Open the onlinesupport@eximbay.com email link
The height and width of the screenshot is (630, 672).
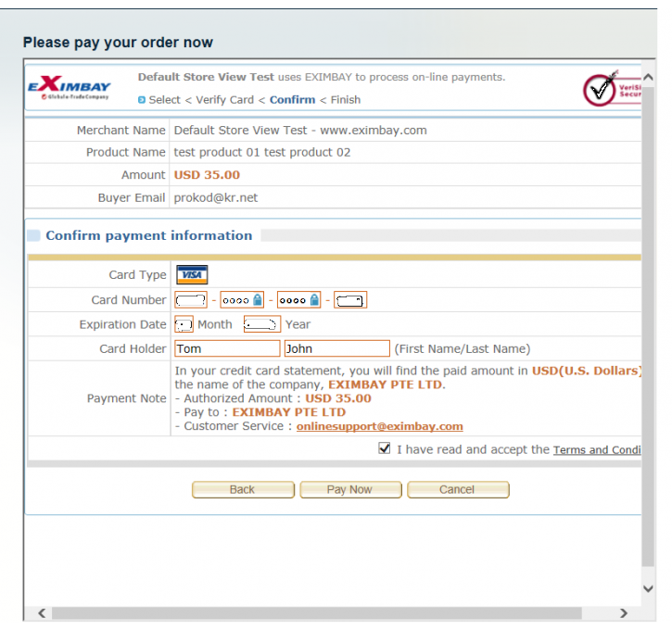(379, 426)
